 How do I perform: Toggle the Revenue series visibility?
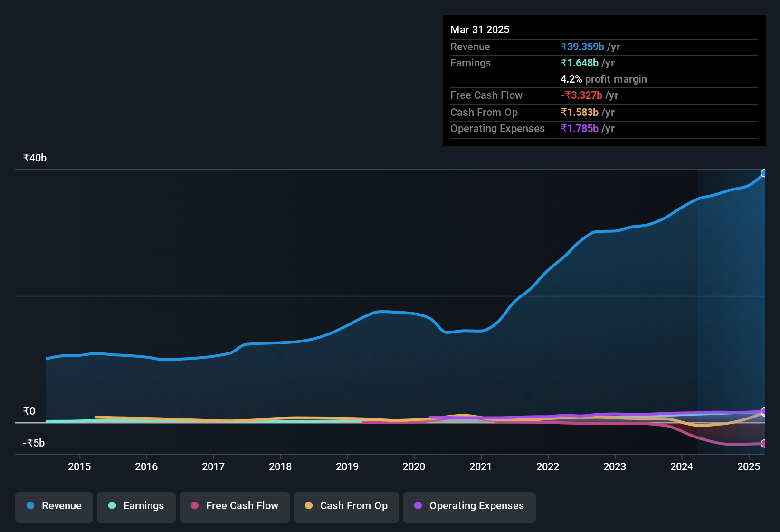[54, 506]
